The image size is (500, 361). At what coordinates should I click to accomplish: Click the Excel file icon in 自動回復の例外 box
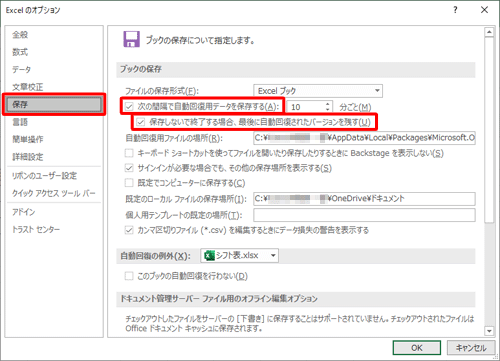[x=209, y=256]
